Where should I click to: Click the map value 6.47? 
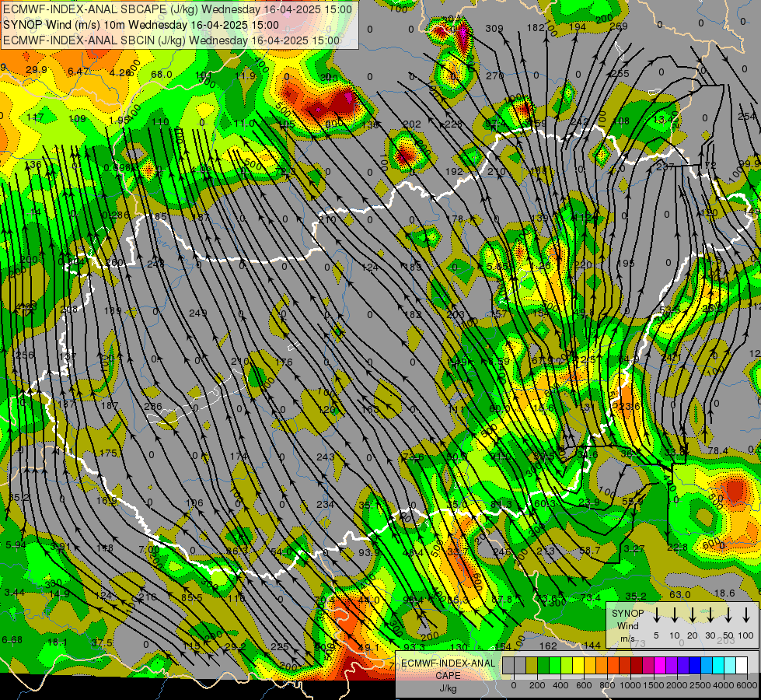(x=79, y=71)
